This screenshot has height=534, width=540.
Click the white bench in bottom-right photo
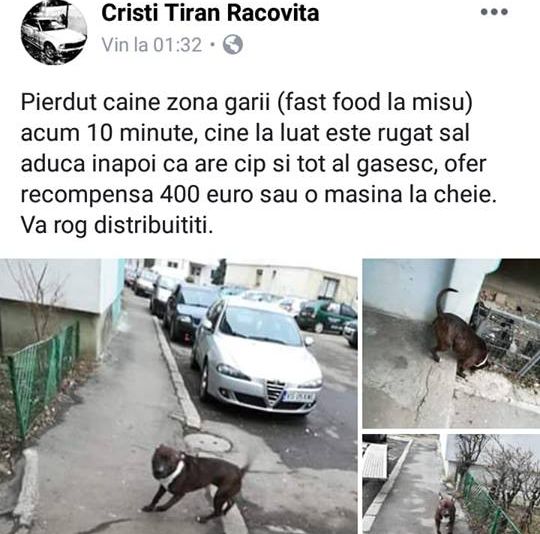376,461
